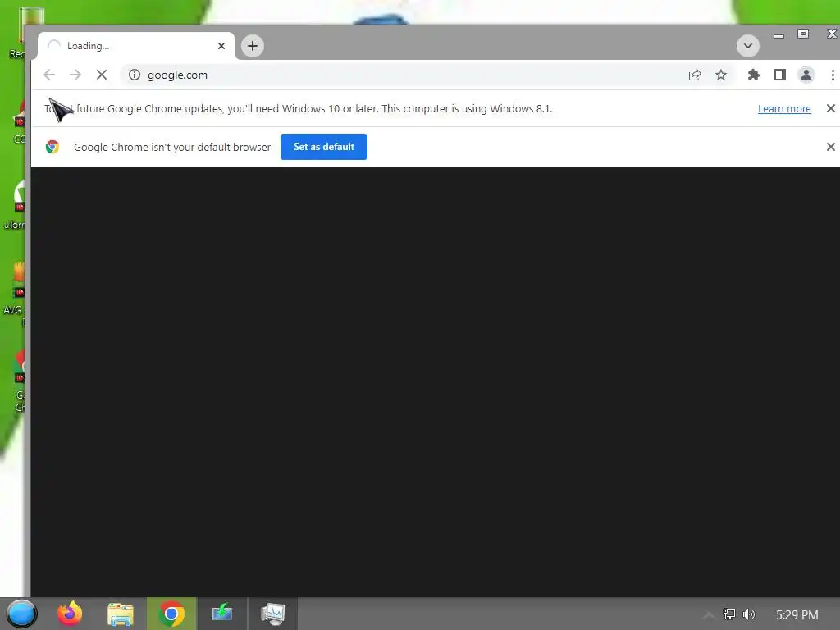The image size is (840, 630).
Task: Click the Chrome taskbar icon
Action: pos(171,614)
